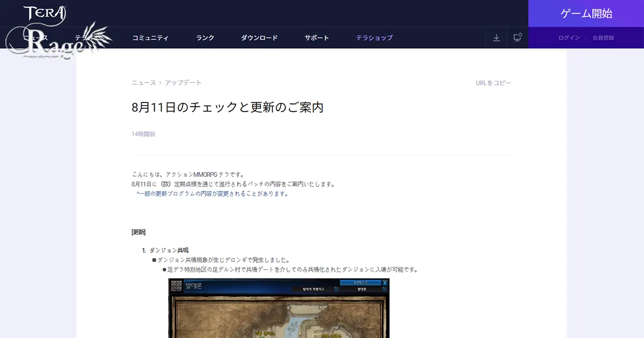Click the game launcher monitor icon

(x=517, y=37)
